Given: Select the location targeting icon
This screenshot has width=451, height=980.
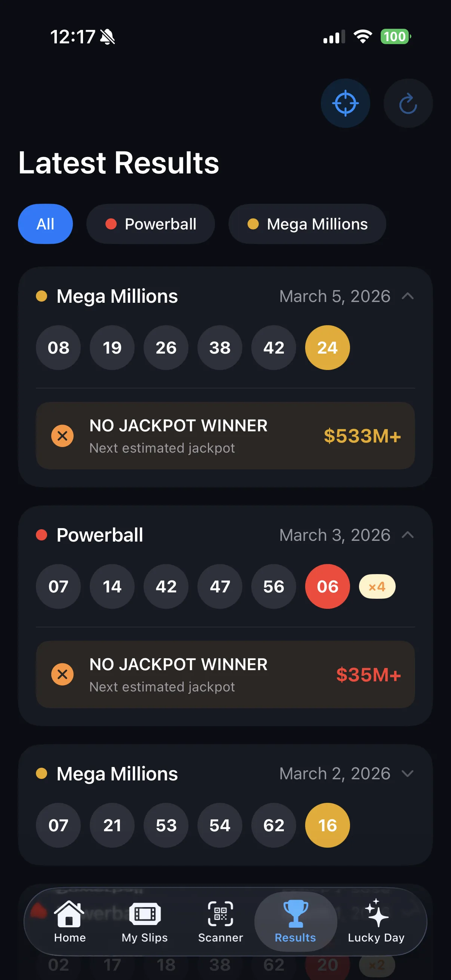Looking at the screenshot, I should [x=345, y=103].
